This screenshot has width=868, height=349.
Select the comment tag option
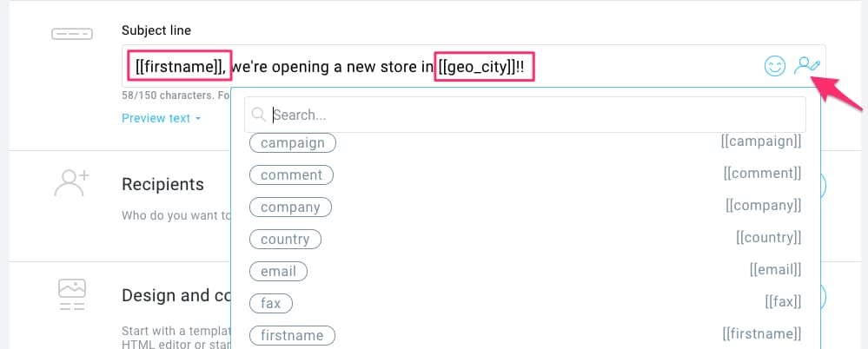click(x=292, y=174)
